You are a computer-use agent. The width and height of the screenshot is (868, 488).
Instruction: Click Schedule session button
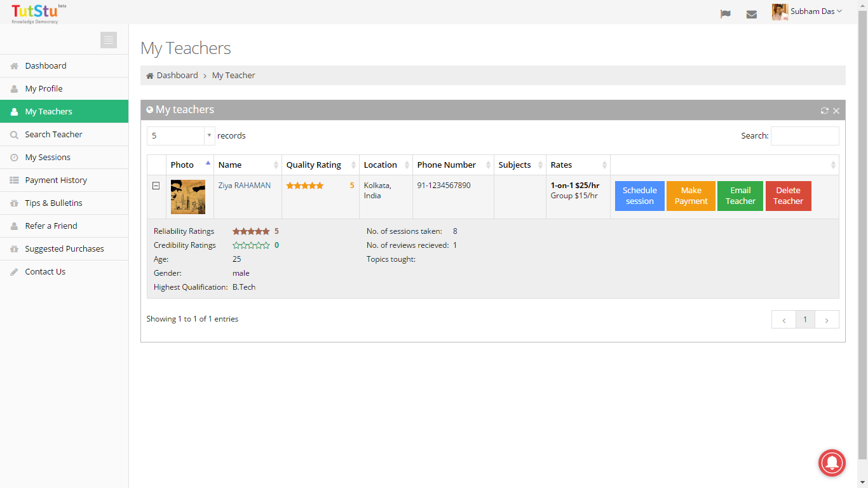pyautogui.click(x=640, y=196)
